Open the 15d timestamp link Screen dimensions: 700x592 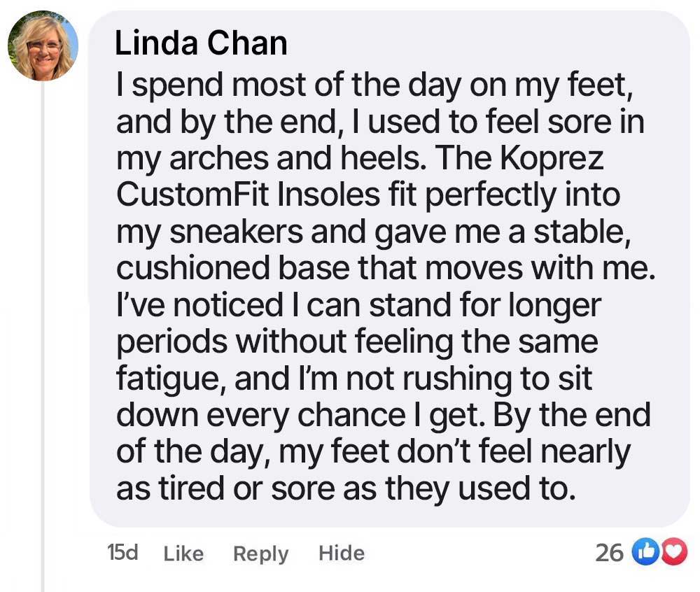[x=122, y=552]
